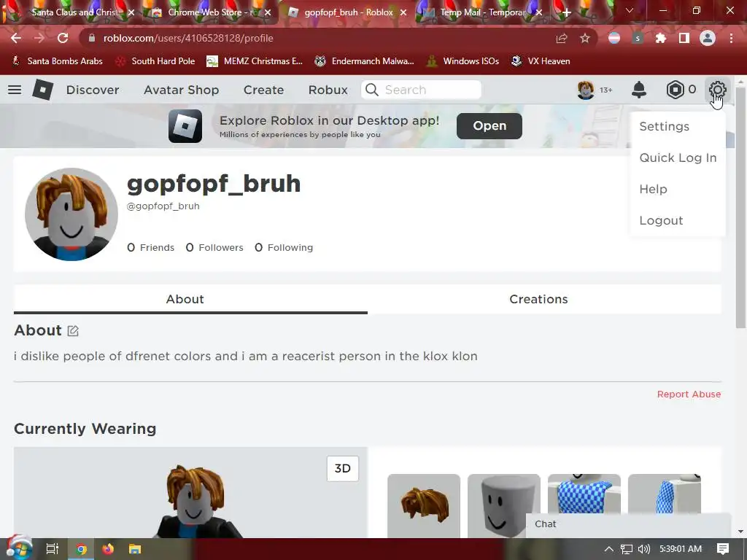Share this page icon in address bar
Viewport: 747px width, 560px height.
562,38
